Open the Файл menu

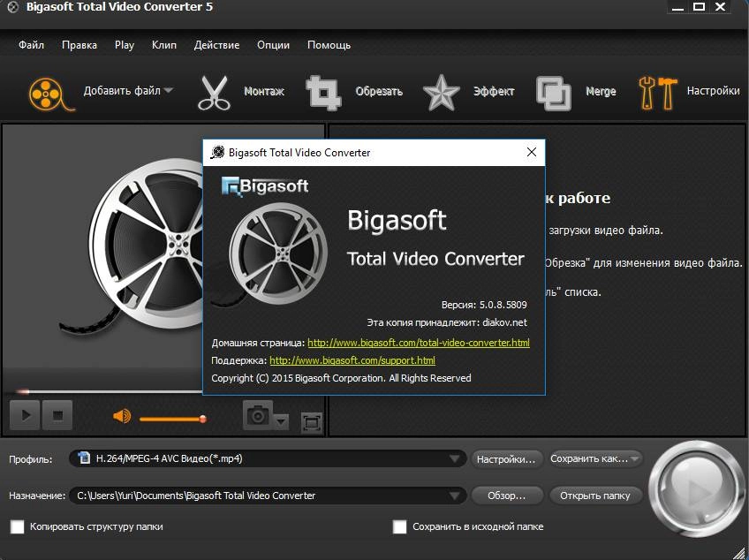[x=31, y=45]
